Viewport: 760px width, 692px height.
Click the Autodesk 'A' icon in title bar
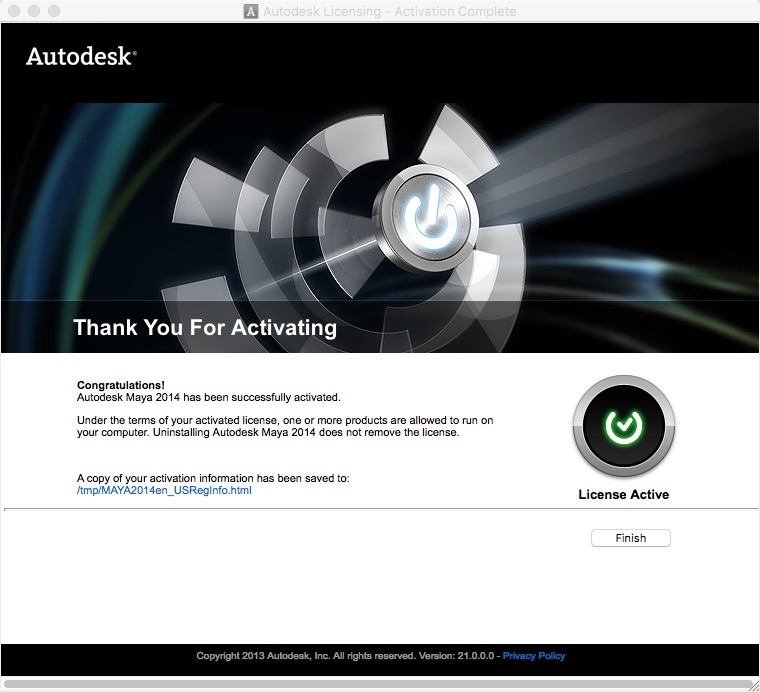coord(251,11)
